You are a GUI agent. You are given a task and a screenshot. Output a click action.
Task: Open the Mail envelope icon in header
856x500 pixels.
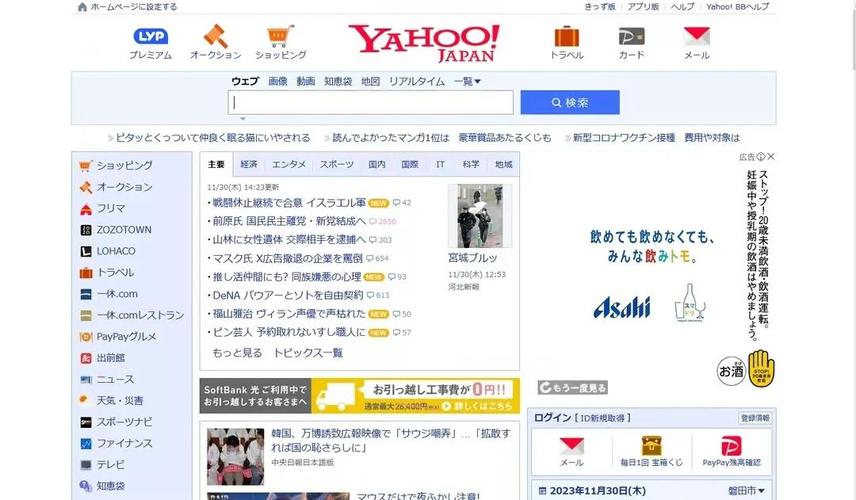click(x=696, y=37)
